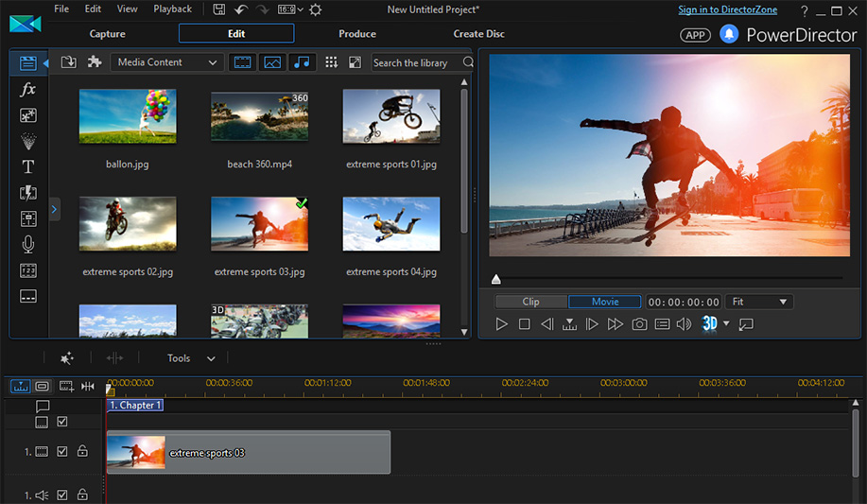Click the preview Play button
This screenshot has width=867, height=504.
pos(502,324)
